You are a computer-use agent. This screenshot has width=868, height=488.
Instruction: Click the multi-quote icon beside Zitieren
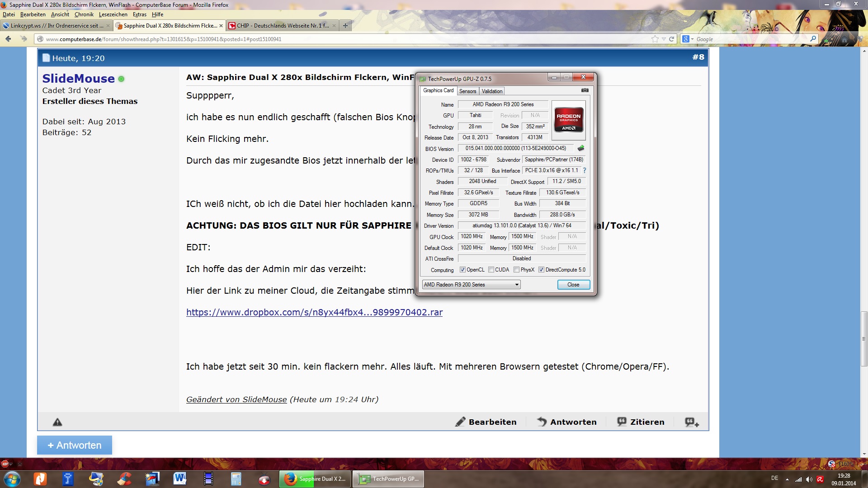coord(692,422)
